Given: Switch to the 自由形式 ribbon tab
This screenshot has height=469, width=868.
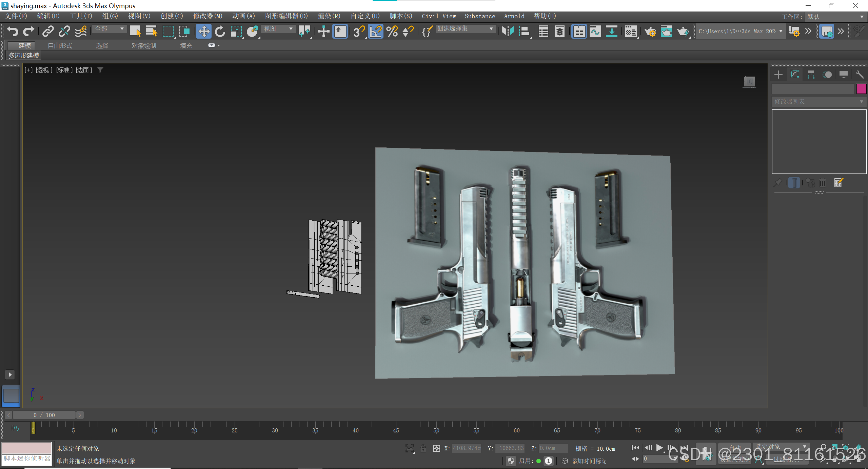Looking at the screenshot, I should click(x=60, y=45).
